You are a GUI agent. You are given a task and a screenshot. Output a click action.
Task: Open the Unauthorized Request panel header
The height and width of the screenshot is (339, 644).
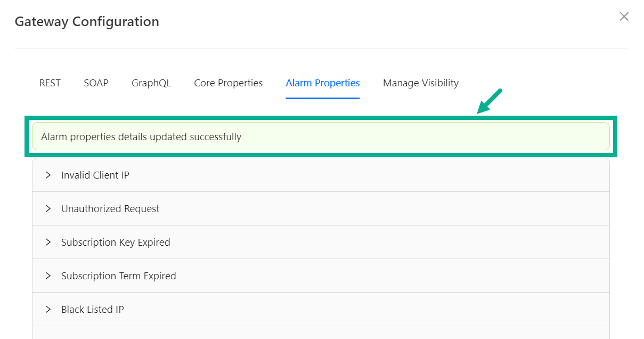point(110,208)
